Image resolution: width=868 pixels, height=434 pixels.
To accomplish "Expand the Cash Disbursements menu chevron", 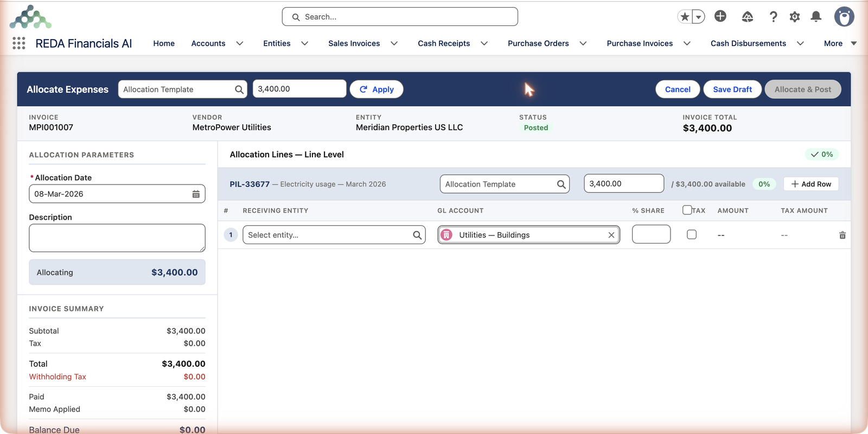I will point(800,43).
